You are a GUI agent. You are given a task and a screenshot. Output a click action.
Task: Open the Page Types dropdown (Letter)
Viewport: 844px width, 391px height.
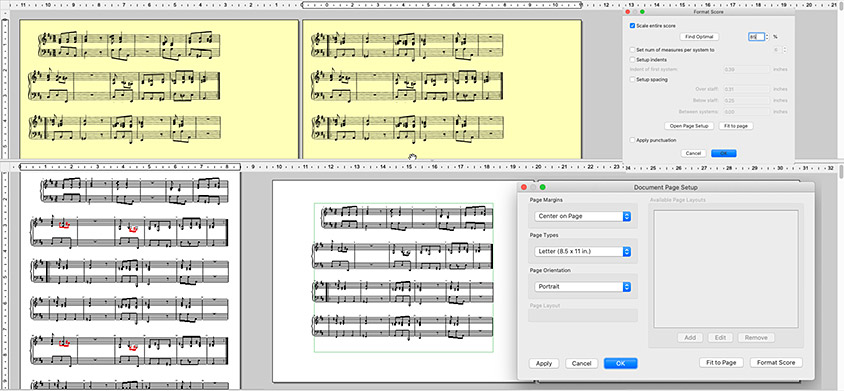582,252
